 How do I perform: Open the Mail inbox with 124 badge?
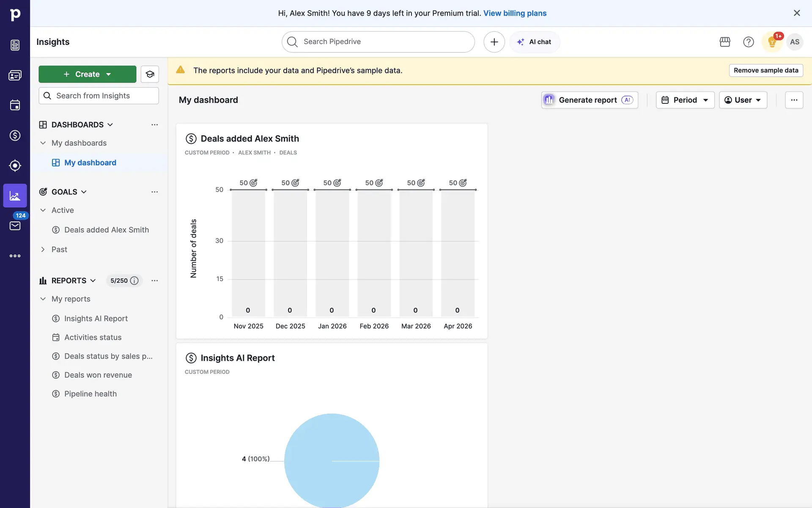15,225
